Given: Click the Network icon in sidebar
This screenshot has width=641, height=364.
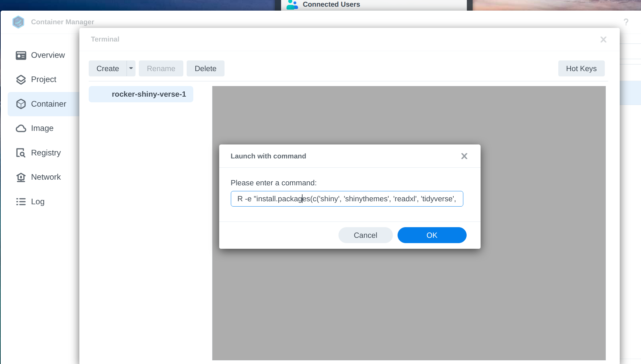Looking at the screenshot, I should (21, 177).
